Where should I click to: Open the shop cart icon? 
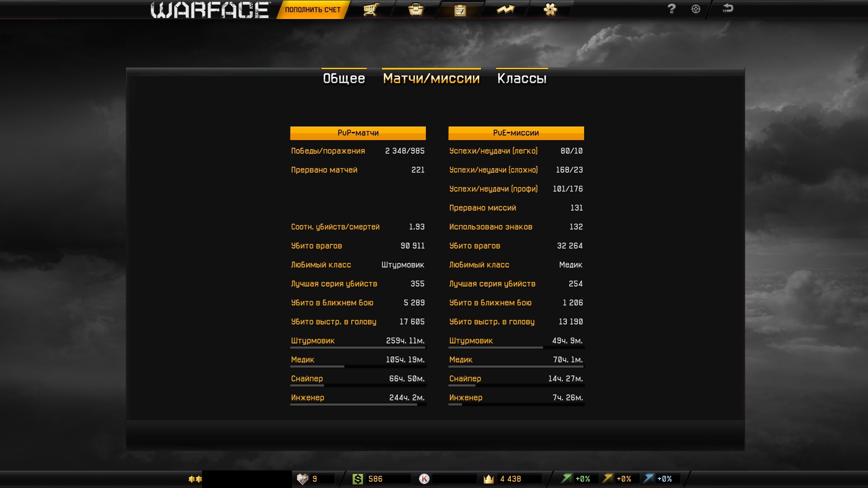click(371, 9)
